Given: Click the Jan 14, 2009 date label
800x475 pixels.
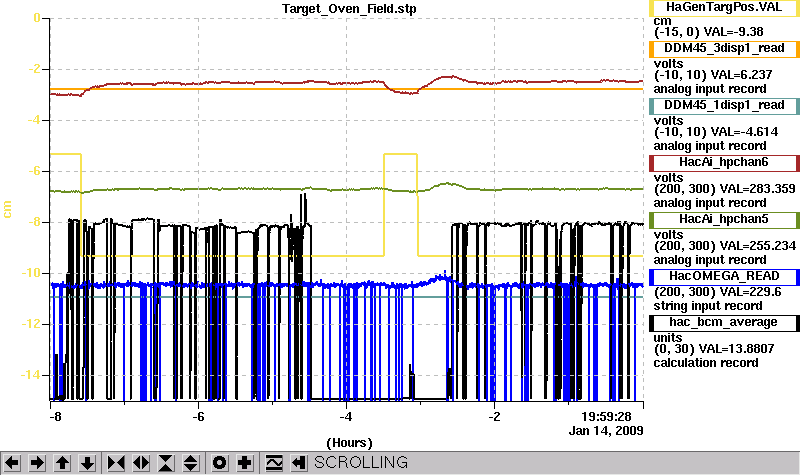Looking at the screenshot, I should 606,431.
